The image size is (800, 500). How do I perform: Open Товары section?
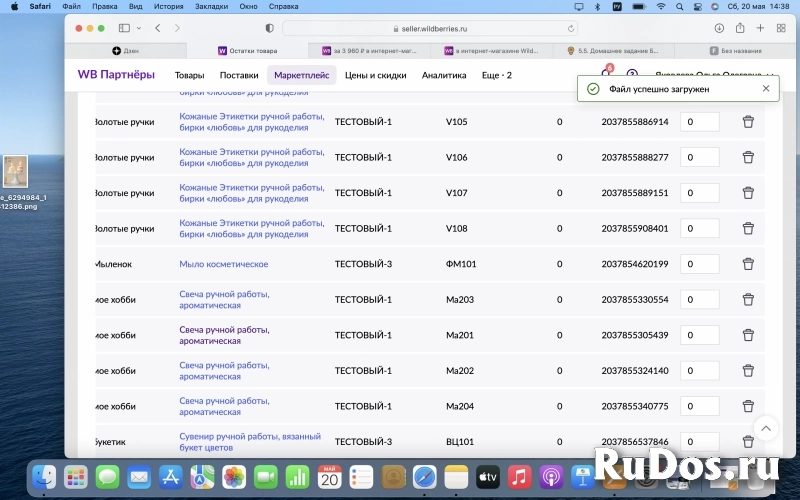[x=189, y=75]
